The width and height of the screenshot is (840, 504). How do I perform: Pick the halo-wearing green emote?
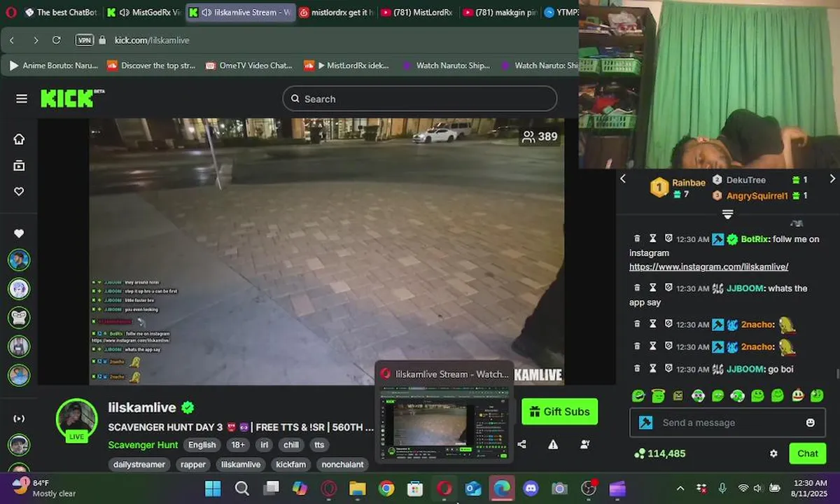click(x=658, y=395)
